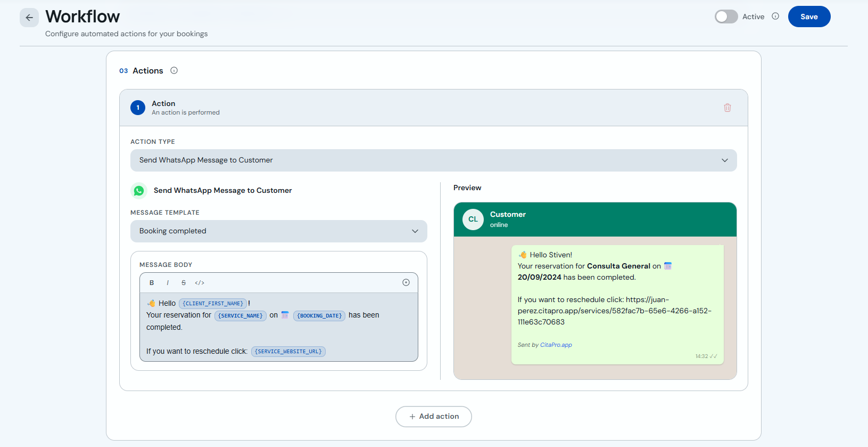Click the CL customer avatar in preview
The width and height of the screenshot is (868, 447).
[x=473, y=220]
